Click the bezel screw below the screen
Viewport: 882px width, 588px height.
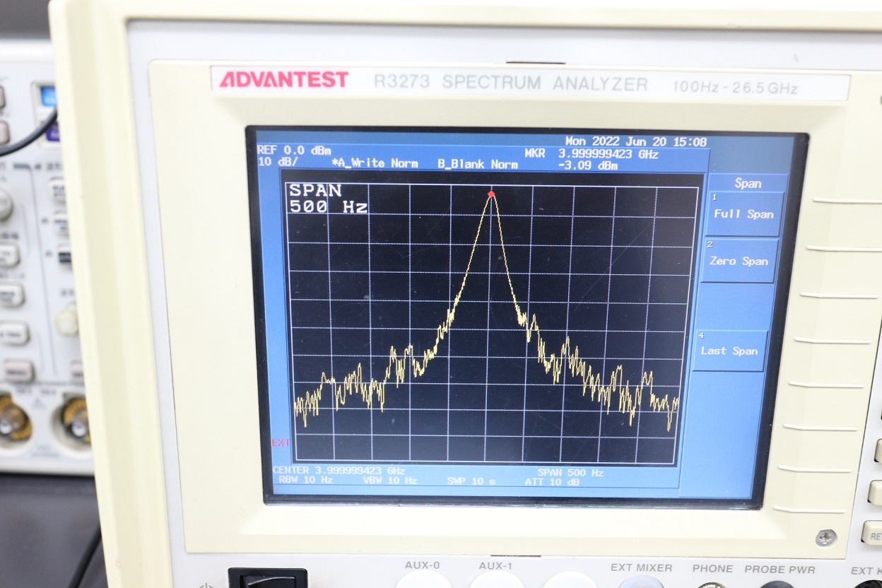click(825, 538)
